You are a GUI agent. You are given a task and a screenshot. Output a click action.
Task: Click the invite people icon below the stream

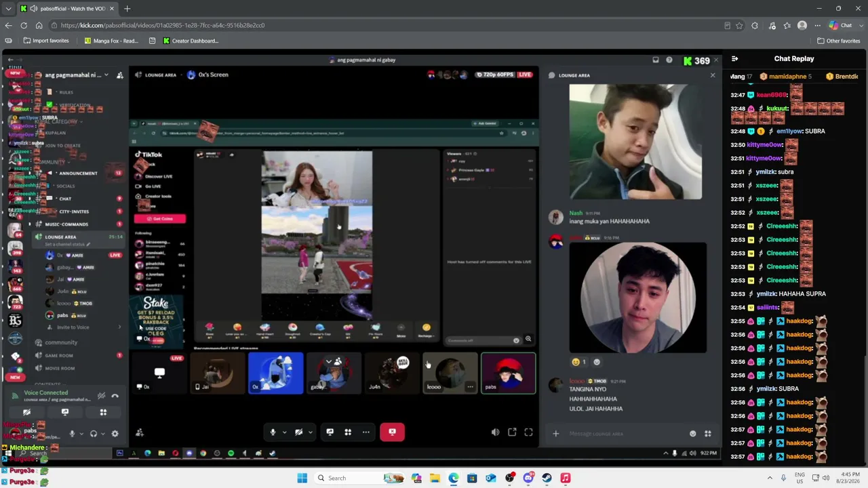[x=140, y=432]
